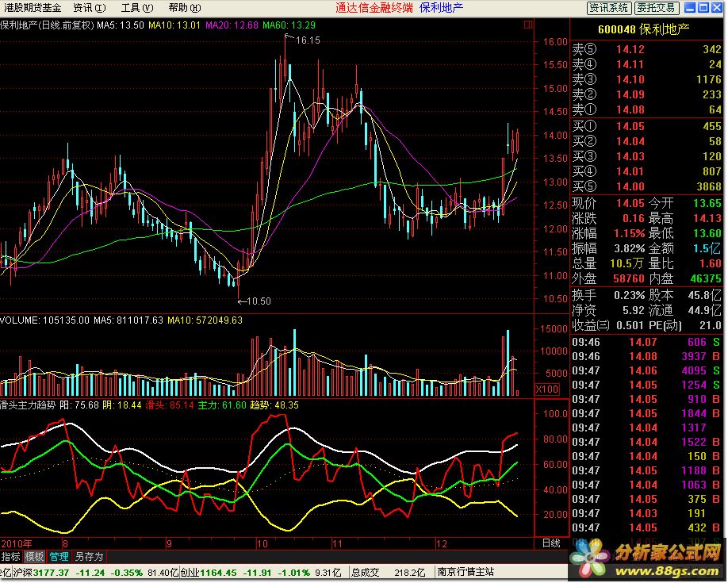Image resolution: width=728 pixels, height=583 pixels.
Task: Click the VOLUME: 105135.00 label
Action: click(44, 320)
